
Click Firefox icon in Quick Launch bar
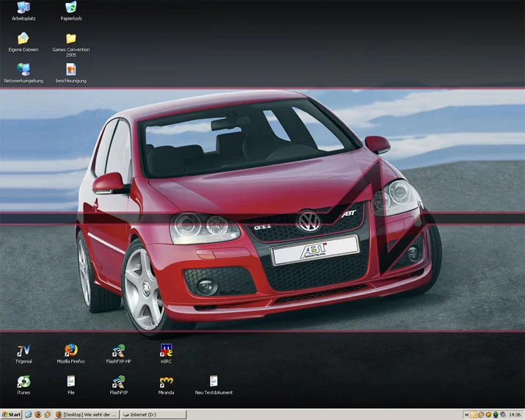pos(38,414)
